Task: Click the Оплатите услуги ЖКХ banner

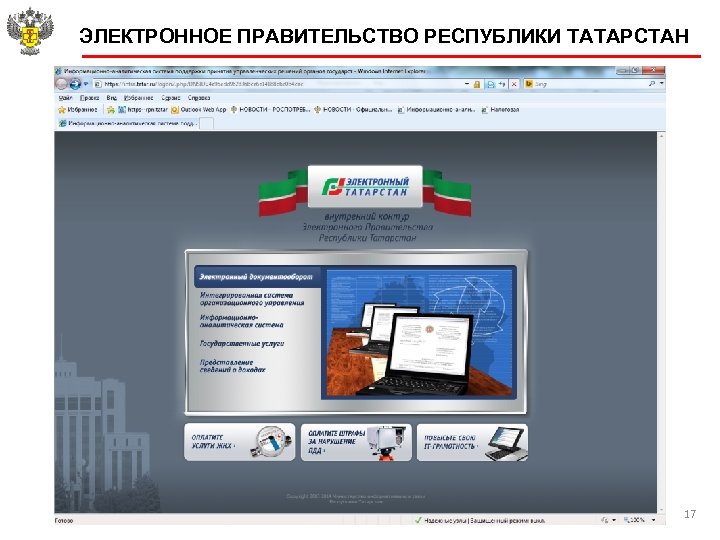Action: click(239, 442)
